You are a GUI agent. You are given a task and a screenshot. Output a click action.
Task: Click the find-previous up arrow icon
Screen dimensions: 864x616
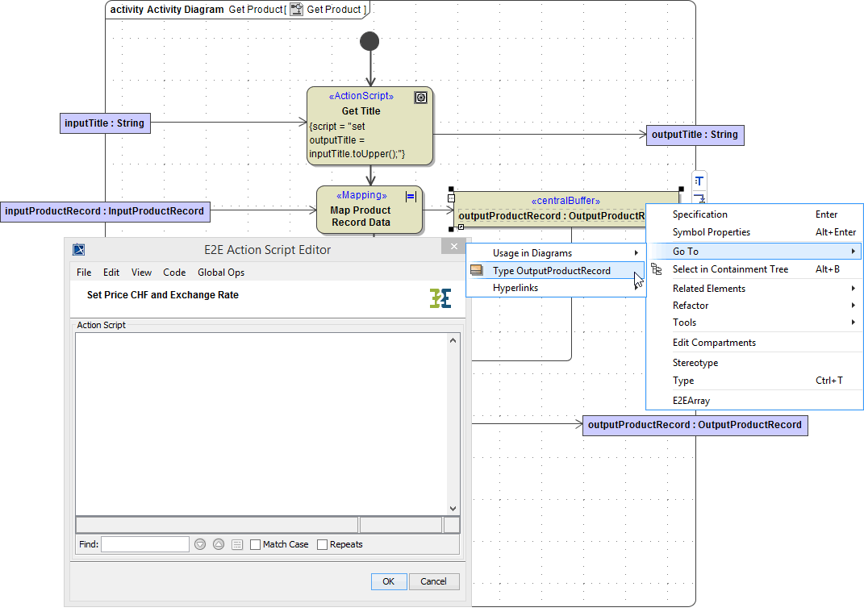(218, 543)
